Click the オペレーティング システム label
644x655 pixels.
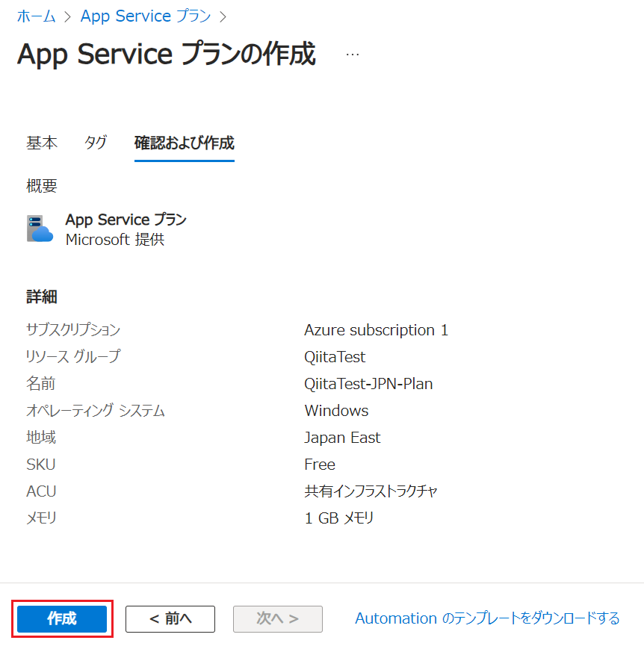coord(96,411)
